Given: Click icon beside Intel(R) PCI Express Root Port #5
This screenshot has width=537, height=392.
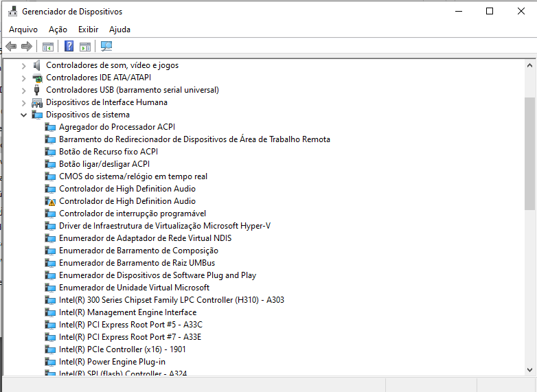Looking at the screenshot, I should [50, 325].
